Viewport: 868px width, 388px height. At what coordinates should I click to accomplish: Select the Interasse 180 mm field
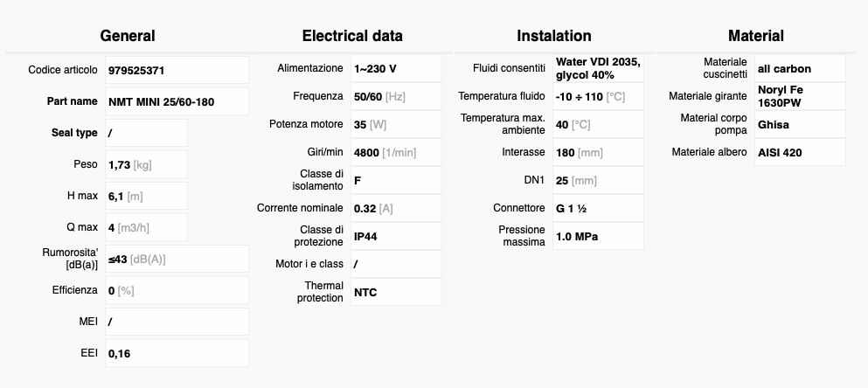[598, 152]
